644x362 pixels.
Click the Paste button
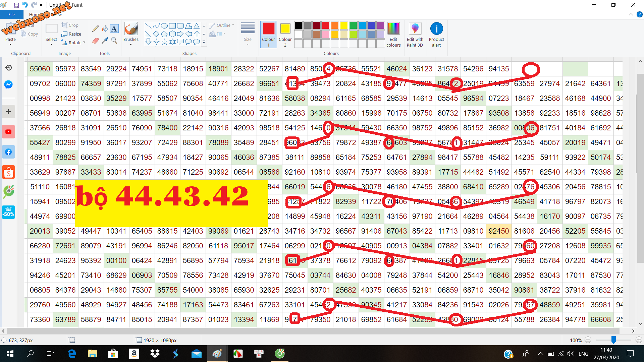coord(10,34)
